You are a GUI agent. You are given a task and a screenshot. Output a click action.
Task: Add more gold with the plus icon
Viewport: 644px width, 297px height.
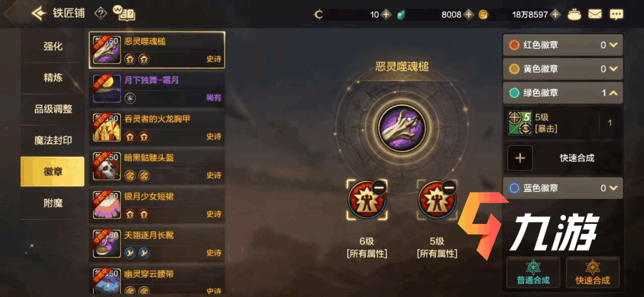[x=555, y=14]
